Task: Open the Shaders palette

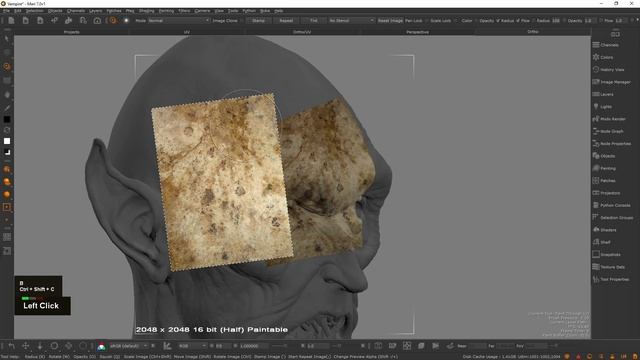Action: tap(604, 230)
